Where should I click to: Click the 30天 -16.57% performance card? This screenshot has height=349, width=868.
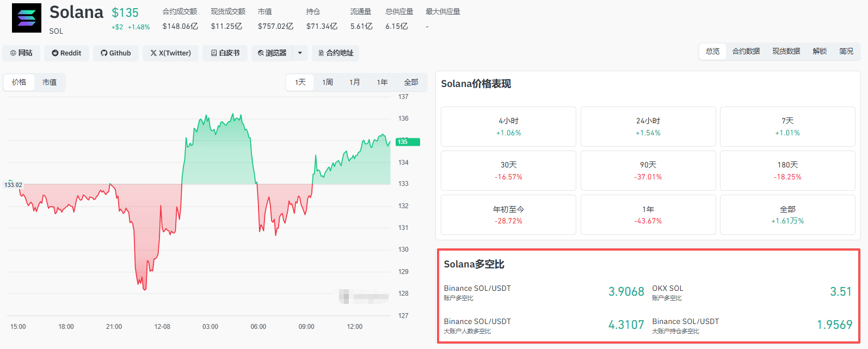508,171
